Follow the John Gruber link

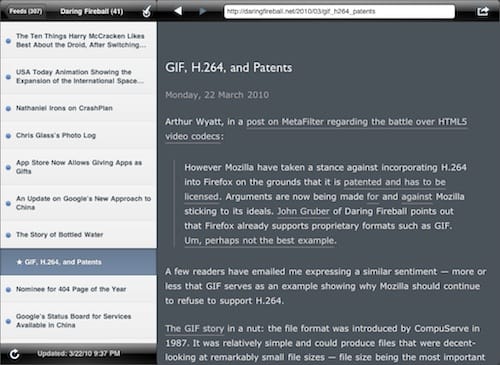pyautogui.click(x=303, y=211)
